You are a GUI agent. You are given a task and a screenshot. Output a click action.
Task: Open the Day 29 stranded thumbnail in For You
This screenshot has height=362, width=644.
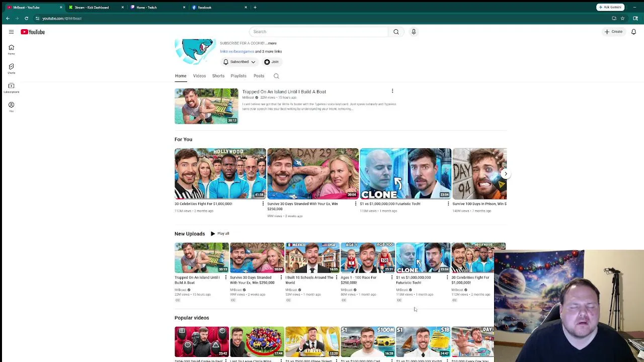pyautogui.click(x=313, y=173)
